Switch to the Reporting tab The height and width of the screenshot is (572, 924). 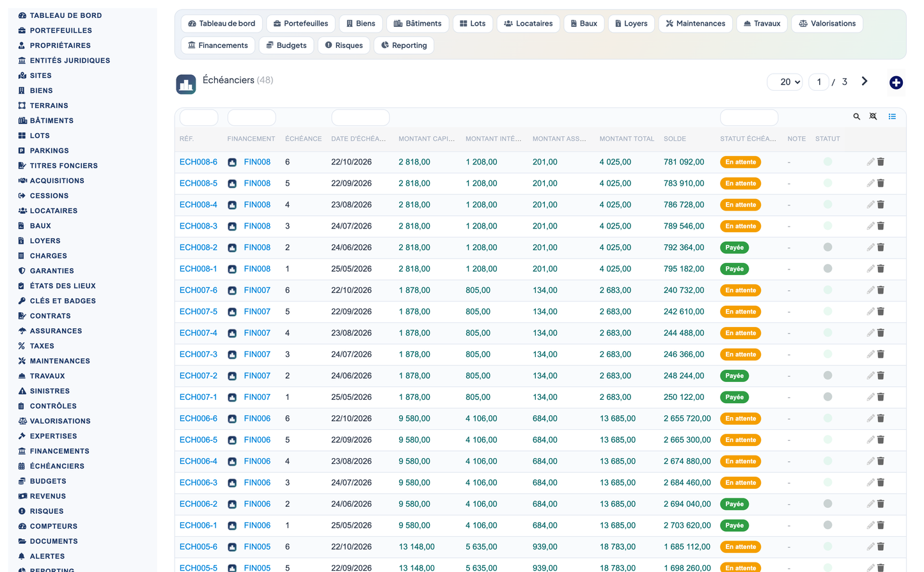[x=403, y=45]
